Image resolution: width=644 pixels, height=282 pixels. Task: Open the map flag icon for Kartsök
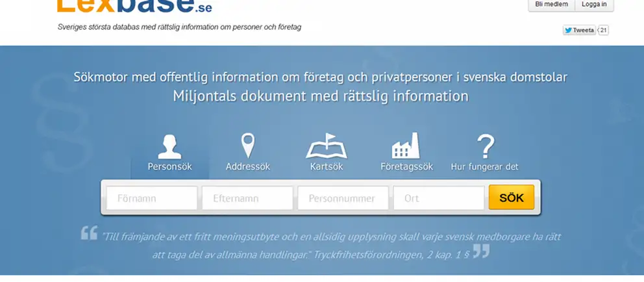(x=327, y=146)
